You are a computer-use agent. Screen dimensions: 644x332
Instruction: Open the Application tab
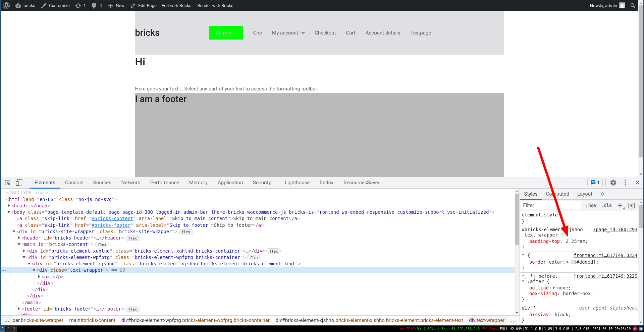coord(230,183)
